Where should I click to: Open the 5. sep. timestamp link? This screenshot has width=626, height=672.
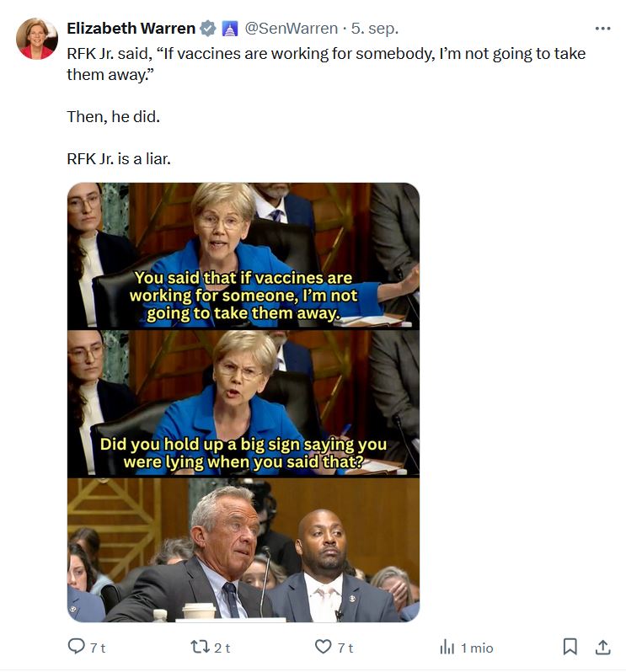click(x=375, y=29)
